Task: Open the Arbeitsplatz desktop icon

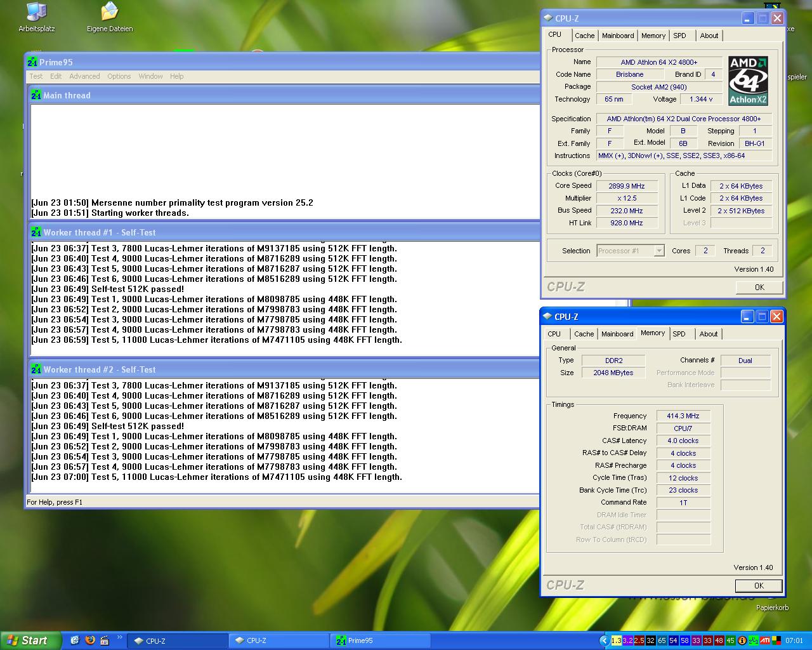Action: pyautogui.click(x=36, y=13)
